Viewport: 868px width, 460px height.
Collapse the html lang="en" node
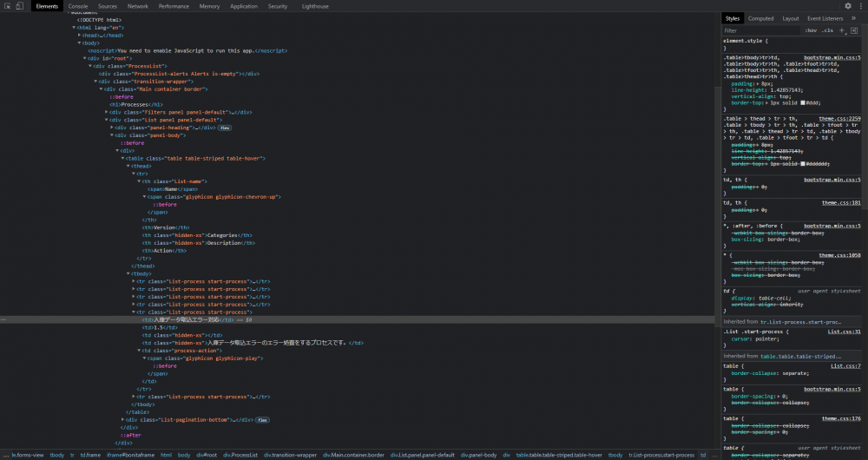(74, 28)
